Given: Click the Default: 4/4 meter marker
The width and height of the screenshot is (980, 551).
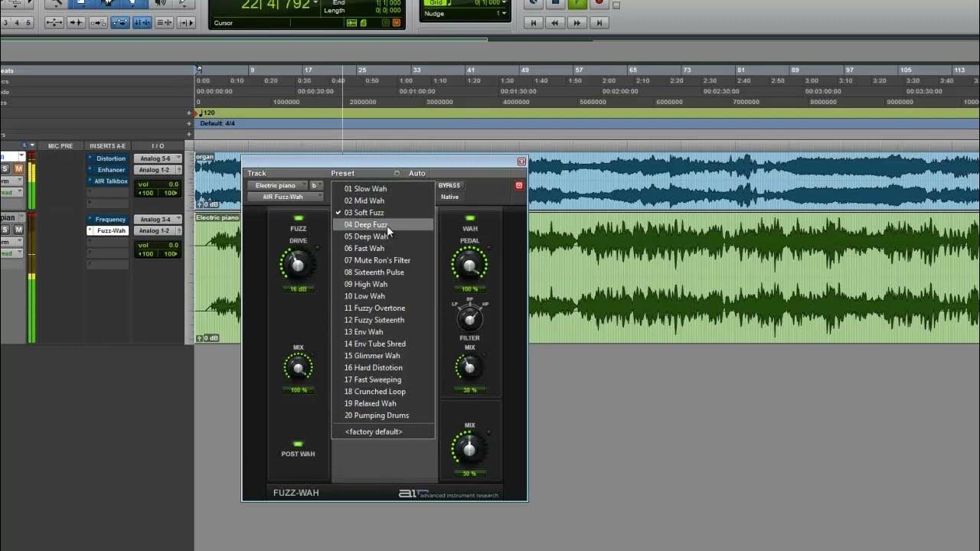Looking at the screenshot, I should pos(217,123).
